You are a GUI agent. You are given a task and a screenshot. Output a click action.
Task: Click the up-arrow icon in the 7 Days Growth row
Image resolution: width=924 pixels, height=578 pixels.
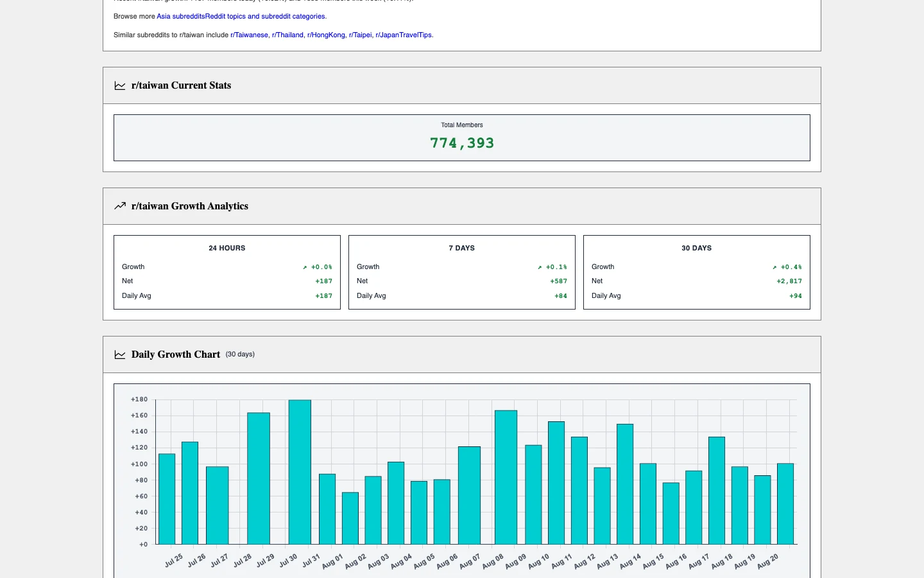coord(540,267)
